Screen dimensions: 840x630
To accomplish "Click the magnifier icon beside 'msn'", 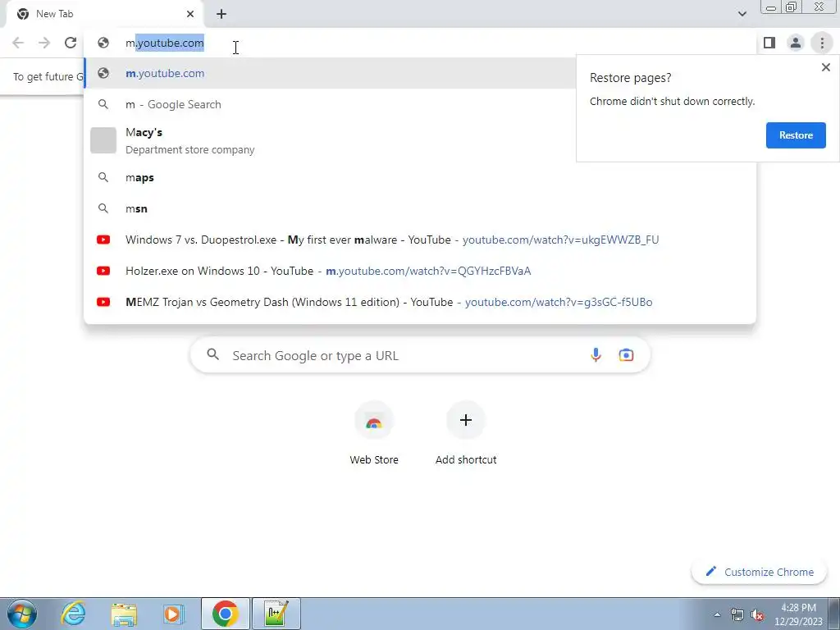I will click(103, 208).
